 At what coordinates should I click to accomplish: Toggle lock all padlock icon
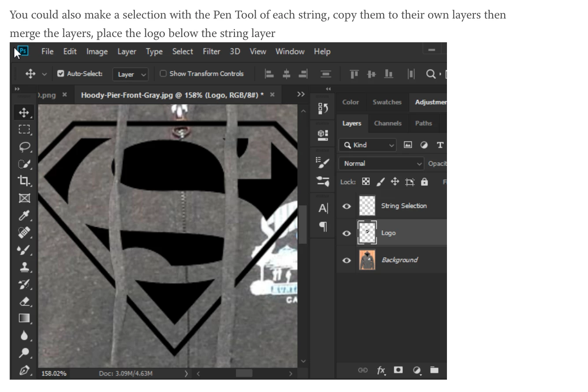coord(424,181)
